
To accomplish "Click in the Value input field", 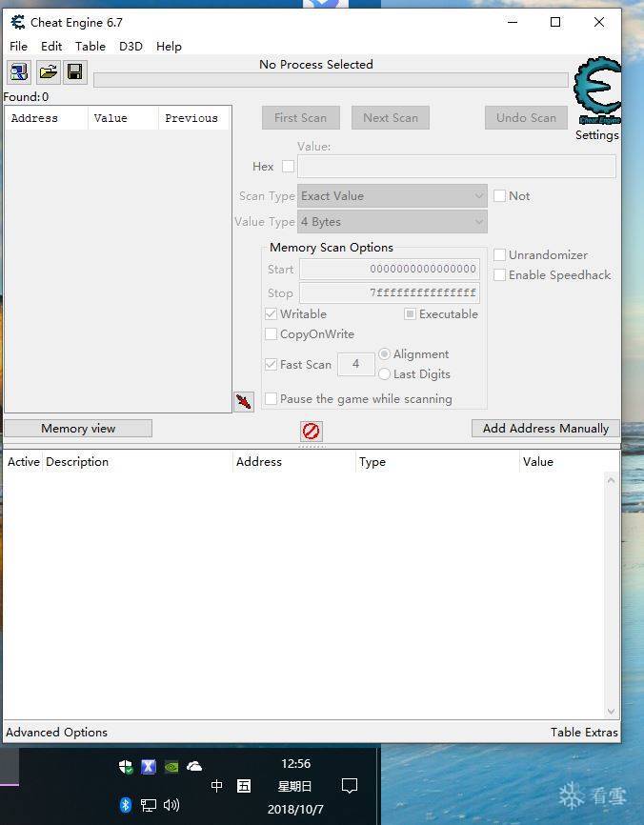I will point(456,167).
